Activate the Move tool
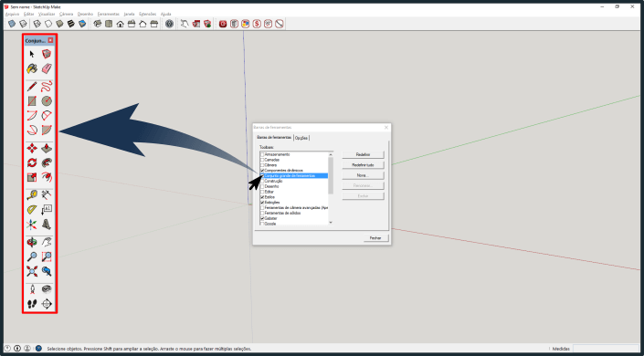 pyautogui.click(x=32, y=148)
